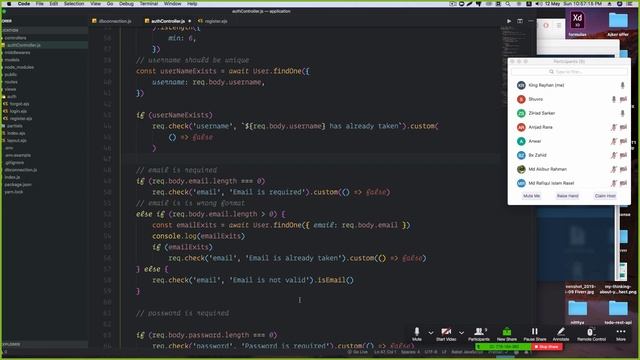This screenshot has width=640, height=360.
Task: Open Spotlight search in menu bar
Action: (507, 3)
